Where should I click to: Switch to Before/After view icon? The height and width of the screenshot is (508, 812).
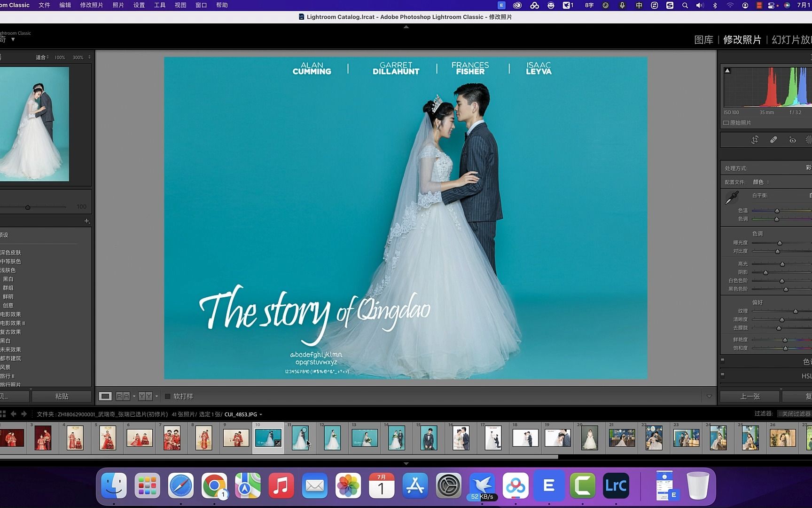pos(146,396)
